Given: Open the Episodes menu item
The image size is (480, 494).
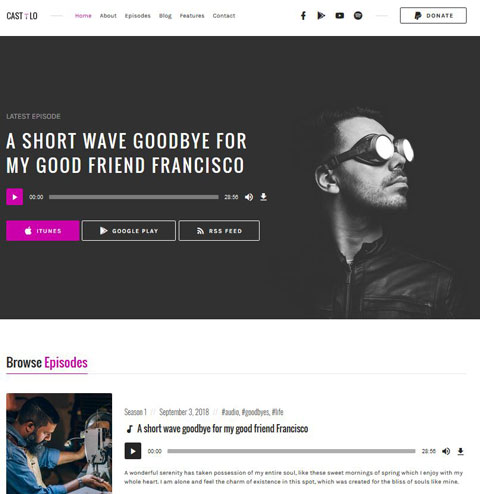Looking at the screenshot, I should click(x=138, y=16).
